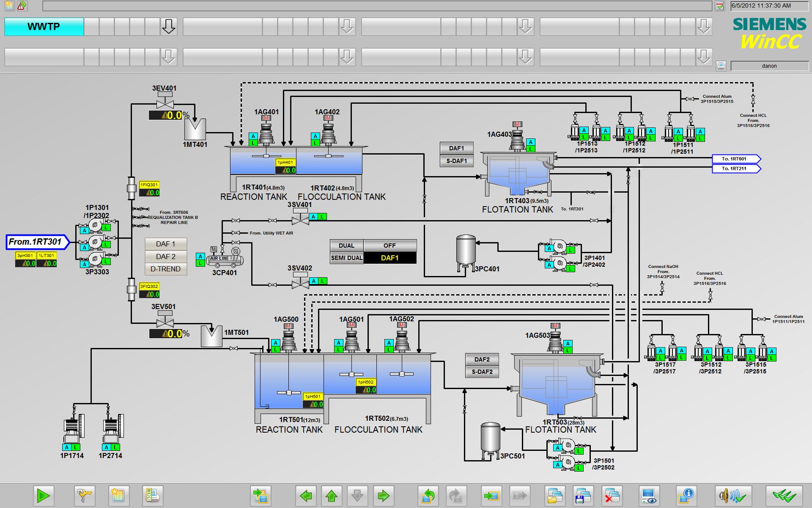
Task: Go up one level with green up arrow
Action: [332, 495]
